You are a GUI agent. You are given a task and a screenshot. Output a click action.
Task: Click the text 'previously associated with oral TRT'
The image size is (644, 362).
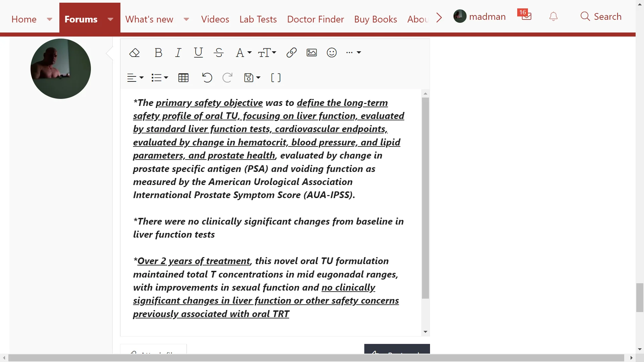211,314
